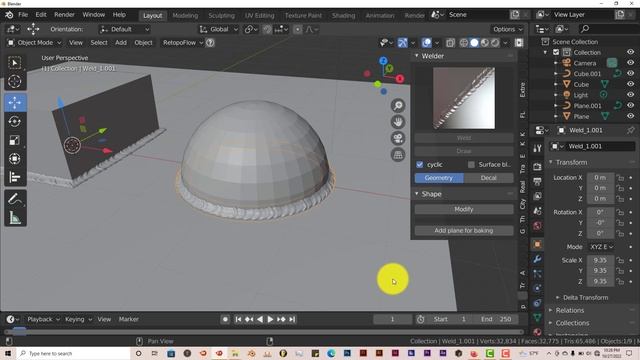Viewport: 640px width, 360px height.
Task: Switch to the Sculpting workspace tab
Action: [221, 16]
